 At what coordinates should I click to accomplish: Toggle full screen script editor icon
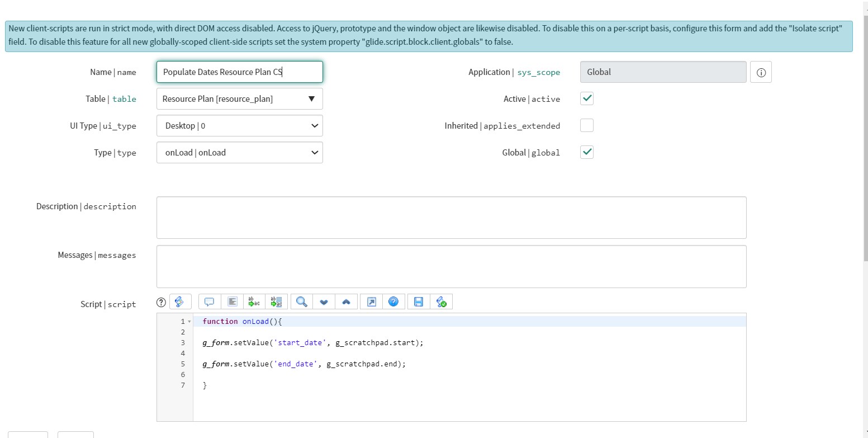pyautogui.click(x=371, y=302)
